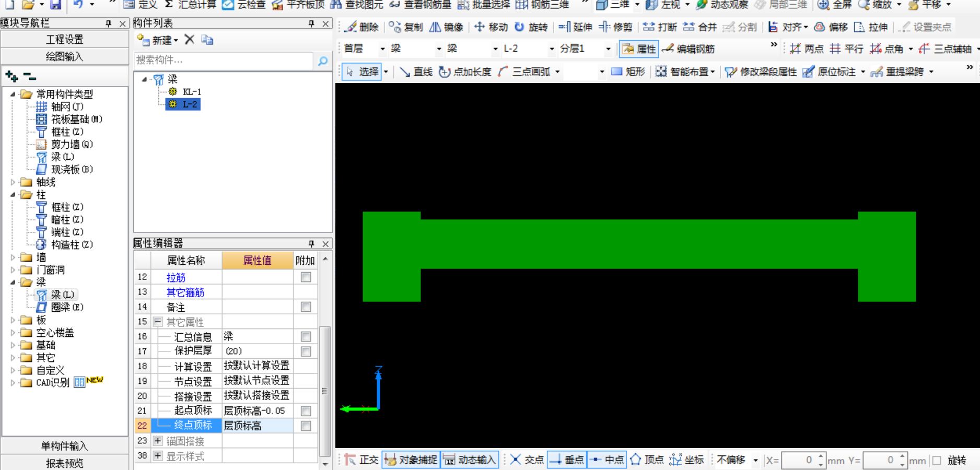
Task: Select 筏板基础(M) in navigation tree
Action: (77, 120)
